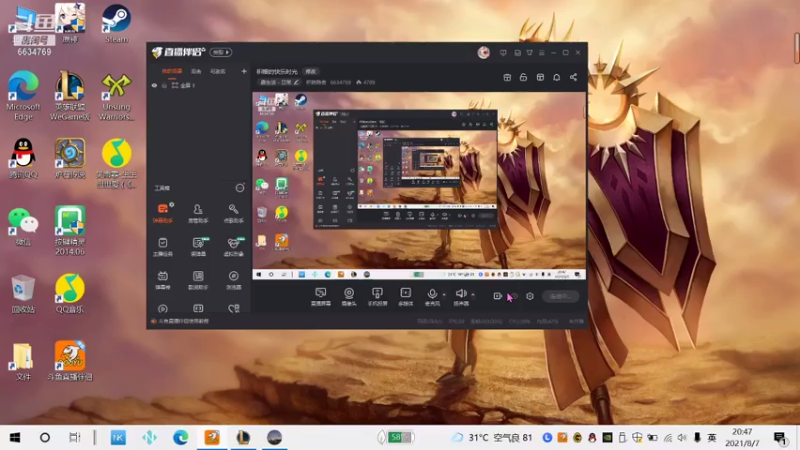The width and height of the screenshot is (800, 450).
Task: Open the gift box icon in companion toolbar
Action: pyautogui.click(x=507, y=77)
